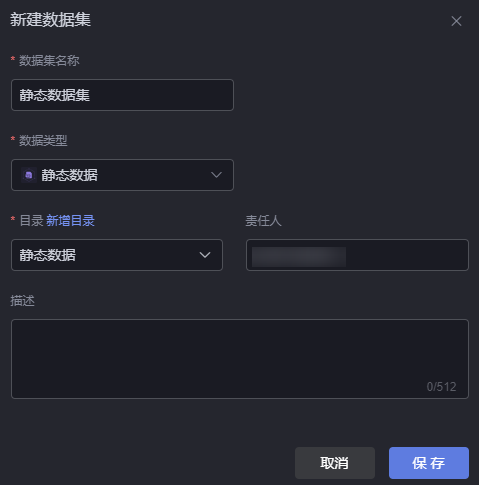This screenshot has height=485, width=479.
Task: Save the dataset with 保存 button
Action: tap(429, 463)
